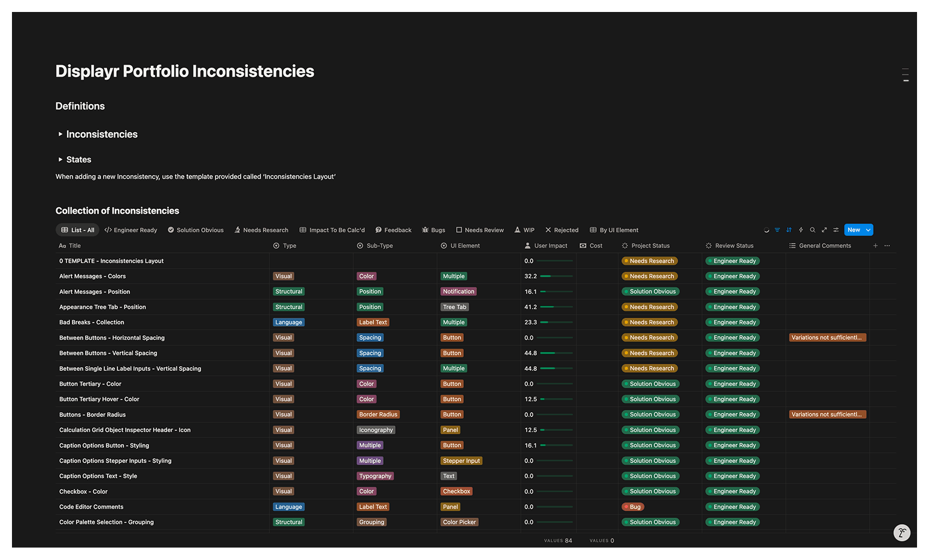Open 'Calculation Grid Object Inspector Header - Icon' row
This screenshot has width=929, height=560.
tap(125, 430)
